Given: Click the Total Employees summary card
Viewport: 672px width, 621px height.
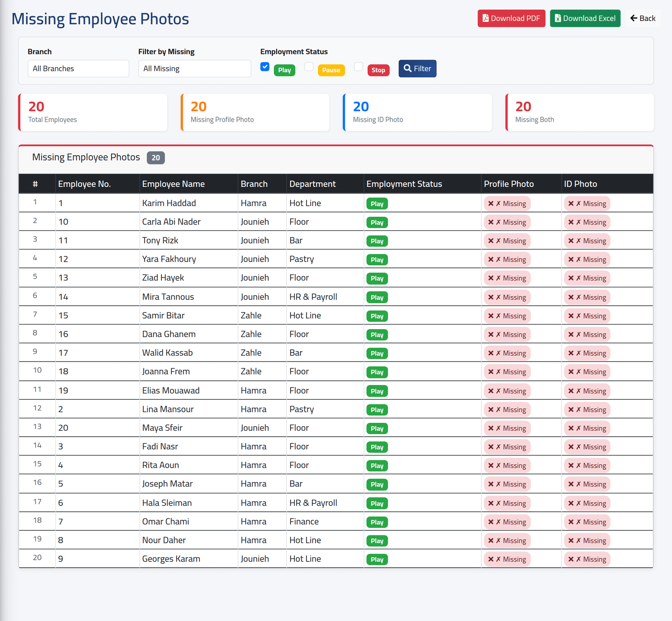Looking at the screenshot, I should coord(93,112).
